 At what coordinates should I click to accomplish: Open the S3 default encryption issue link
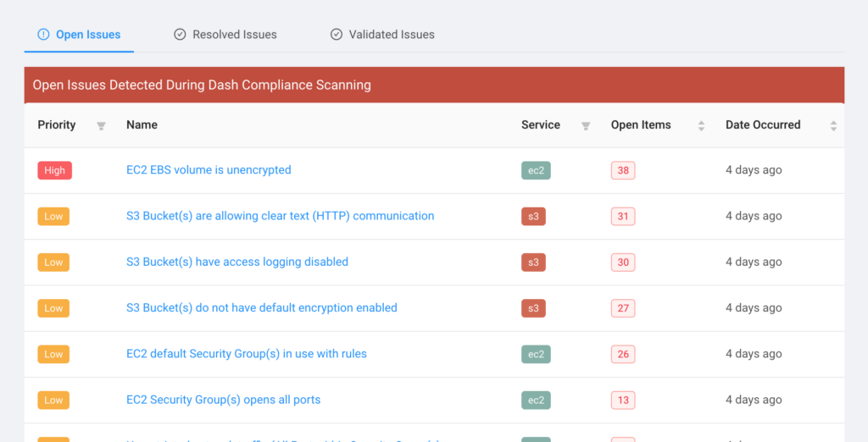point(262,307)
